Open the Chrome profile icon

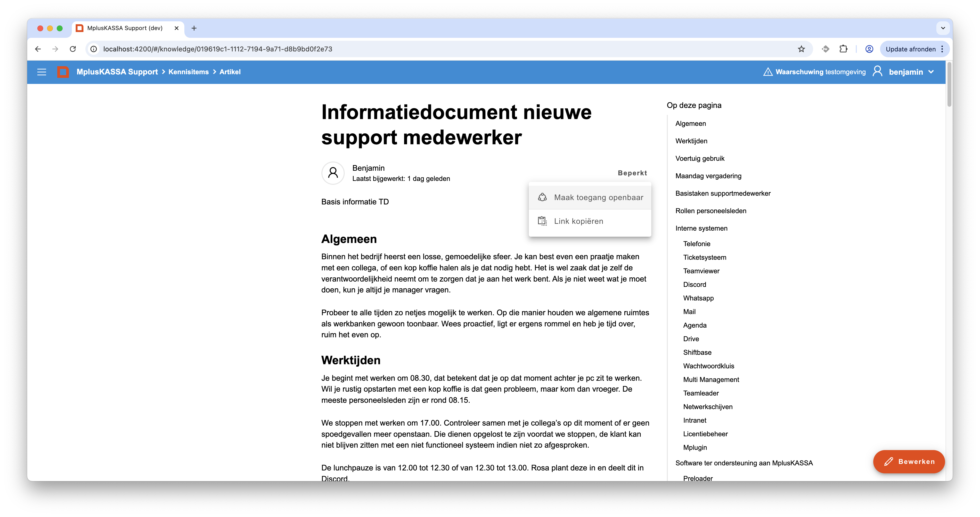[869, 49]
